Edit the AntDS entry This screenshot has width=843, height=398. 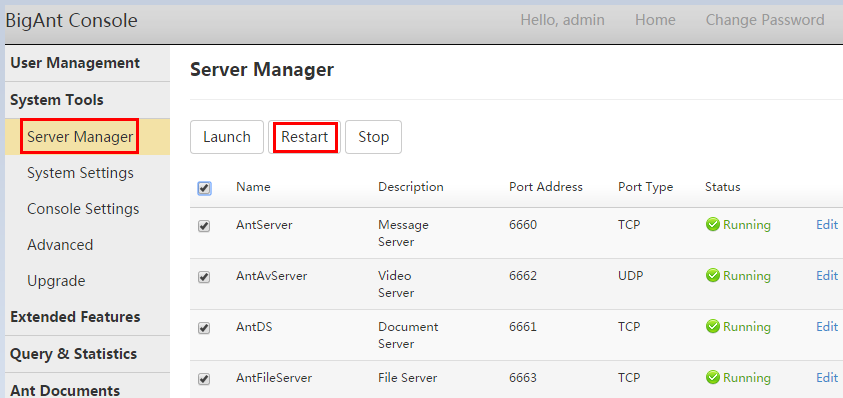827,327
